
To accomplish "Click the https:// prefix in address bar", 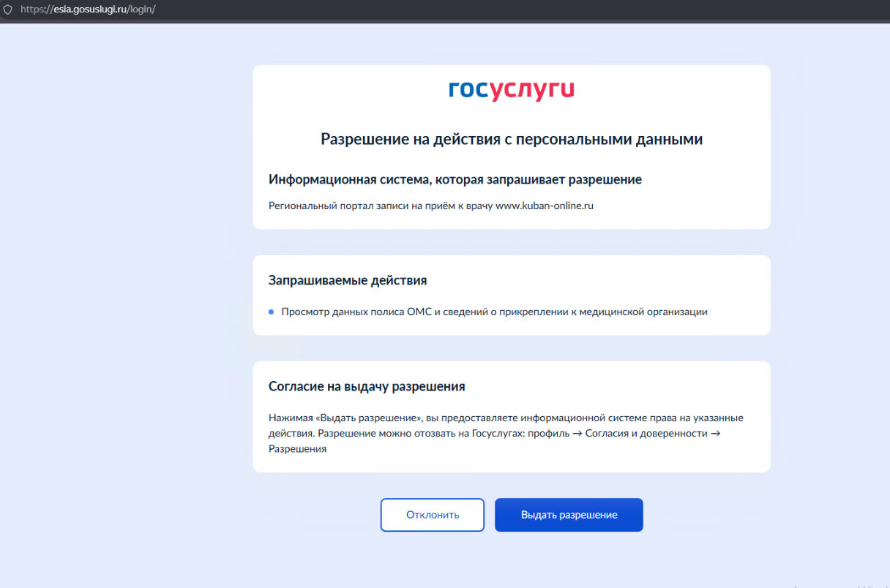I will click(32, 10).
